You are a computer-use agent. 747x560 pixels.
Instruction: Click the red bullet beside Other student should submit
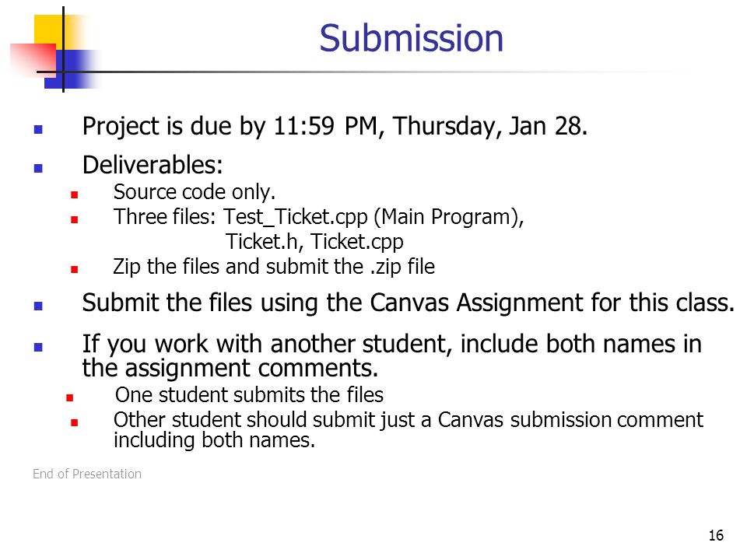pyautogui.click(x=75, y=422)
